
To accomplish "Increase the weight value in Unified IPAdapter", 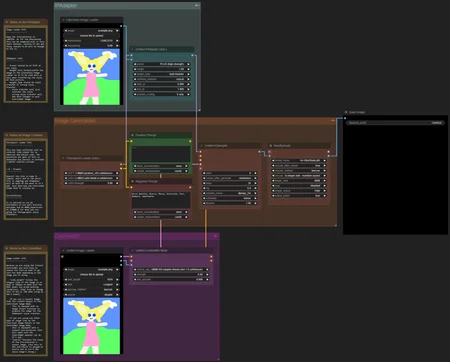I will [x=188, y=69].
